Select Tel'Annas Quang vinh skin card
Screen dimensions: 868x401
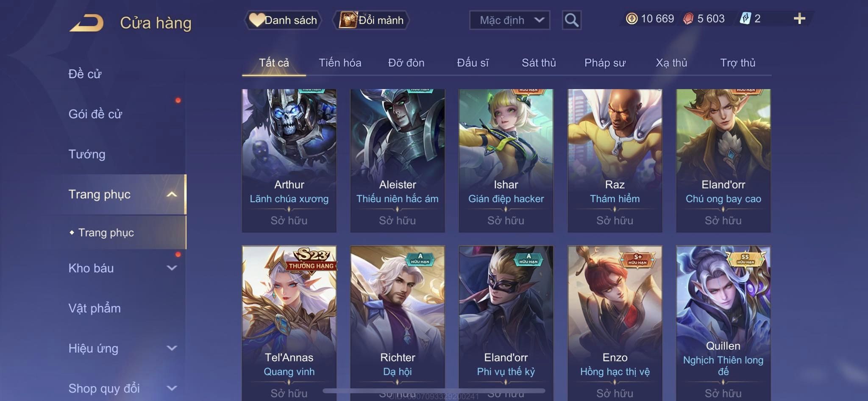(x=289, y=323)
